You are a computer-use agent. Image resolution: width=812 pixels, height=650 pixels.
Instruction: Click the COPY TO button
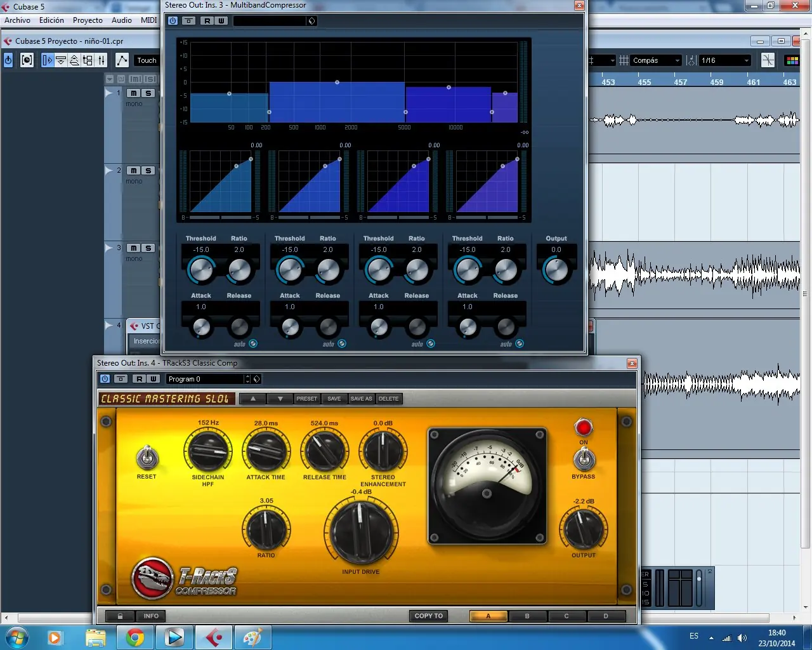(429, 616)
